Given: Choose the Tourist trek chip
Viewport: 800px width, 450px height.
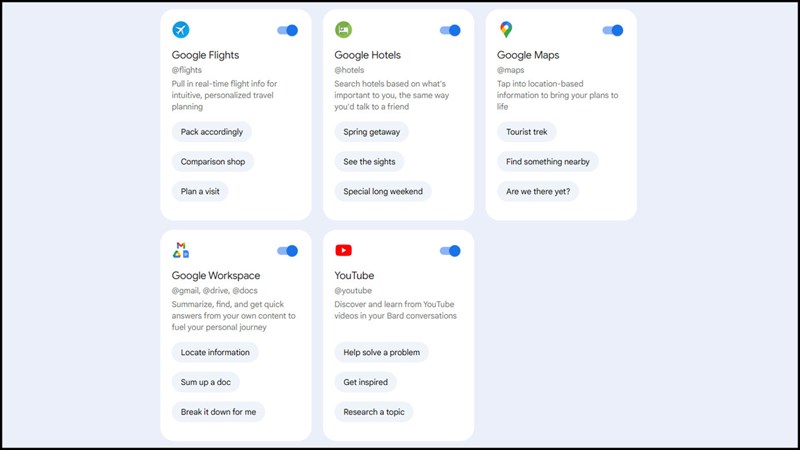Looking at the screenshot, I should pyautogui.click(x=527, y=132).
